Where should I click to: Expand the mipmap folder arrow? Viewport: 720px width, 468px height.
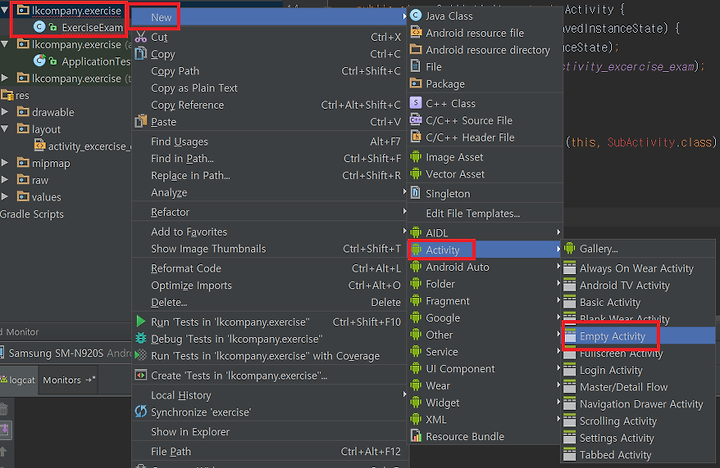click(5, 163)
